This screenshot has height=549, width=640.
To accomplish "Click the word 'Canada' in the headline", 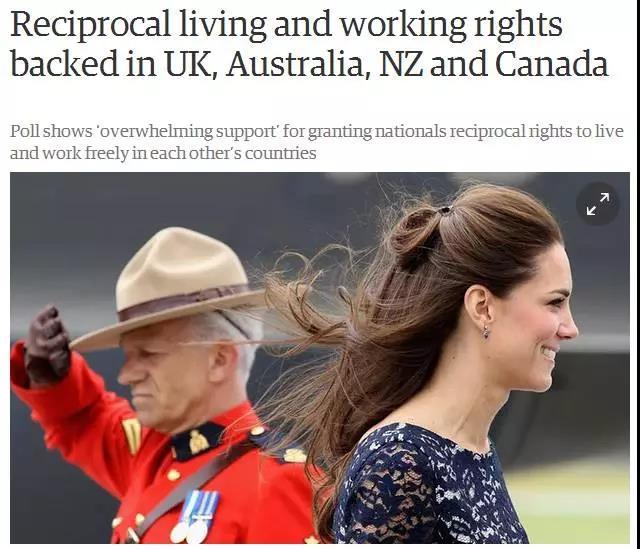I will [552, 64].
